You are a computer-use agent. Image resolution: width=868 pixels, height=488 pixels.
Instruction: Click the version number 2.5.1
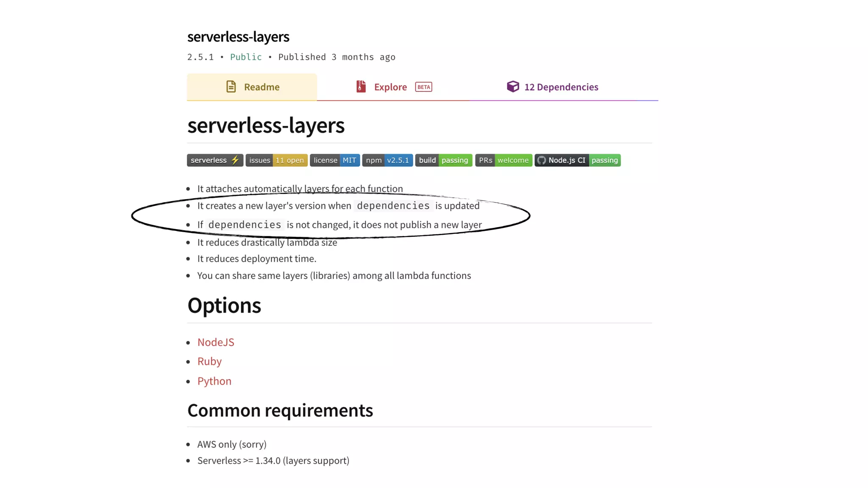click(200, 57)
